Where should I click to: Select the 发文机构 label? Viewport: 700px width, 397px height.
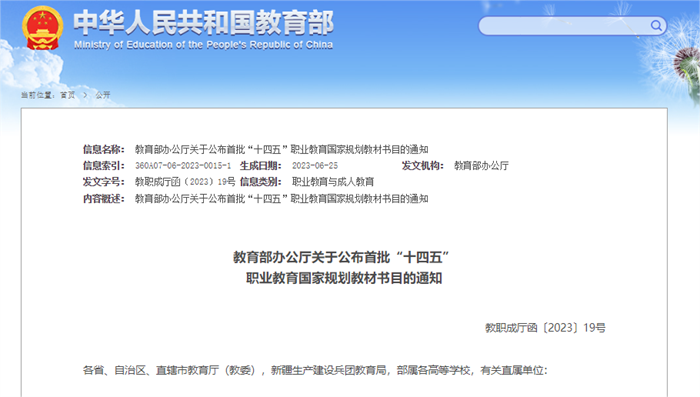(423, 166)
